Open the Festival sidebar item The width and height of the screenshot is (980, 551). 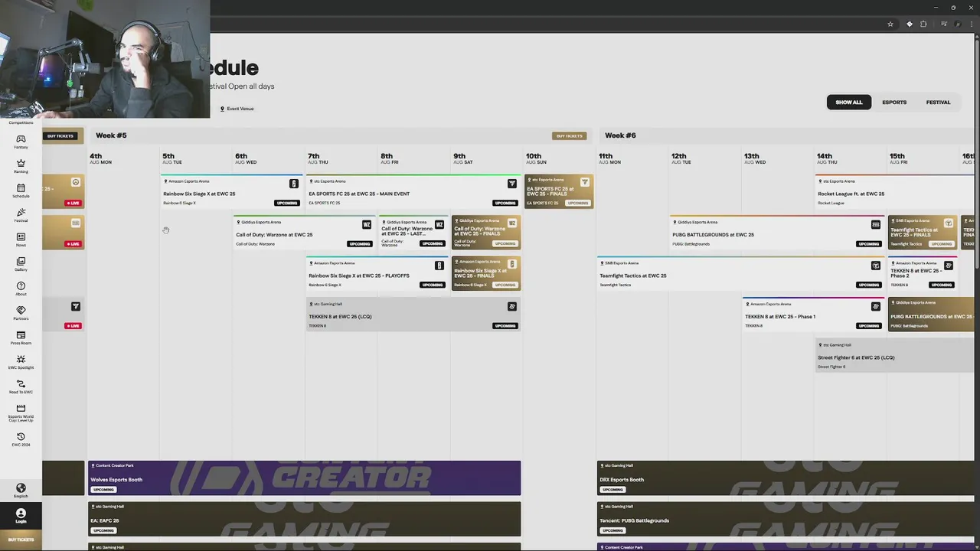click(21, 215)
